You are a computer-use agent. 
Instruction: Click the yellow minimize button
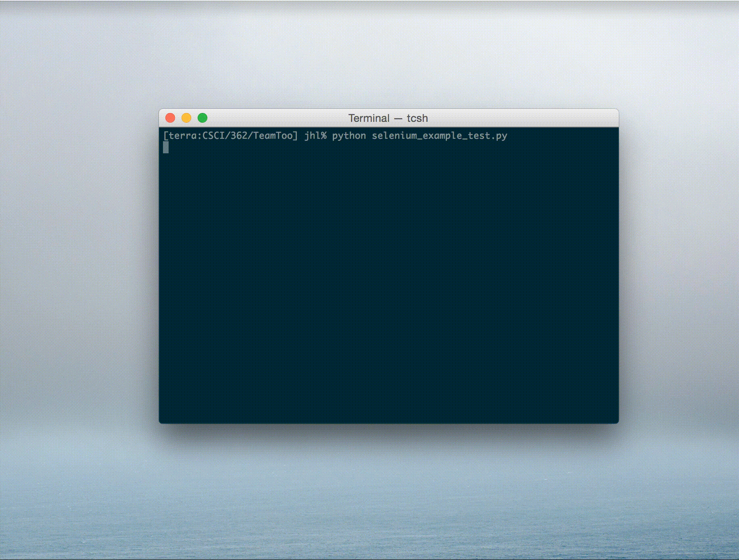pos(187,117)
